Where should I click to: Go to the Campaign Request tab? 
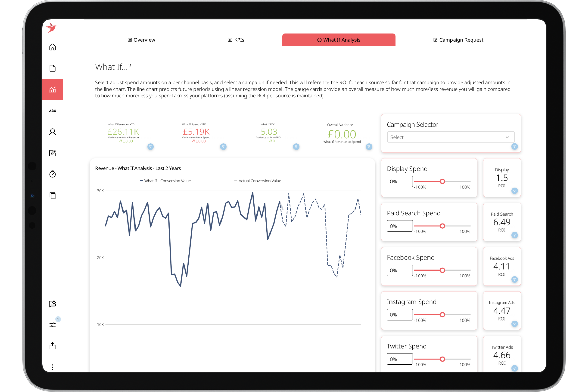tap(458, 40)
